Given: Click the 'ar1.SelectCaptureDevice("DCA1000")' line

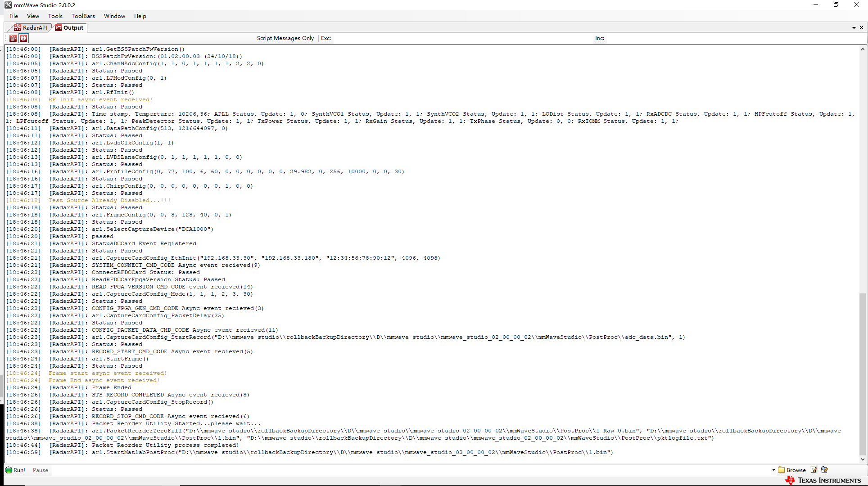Looking at the screenshot, I should (x=153, y=229).
